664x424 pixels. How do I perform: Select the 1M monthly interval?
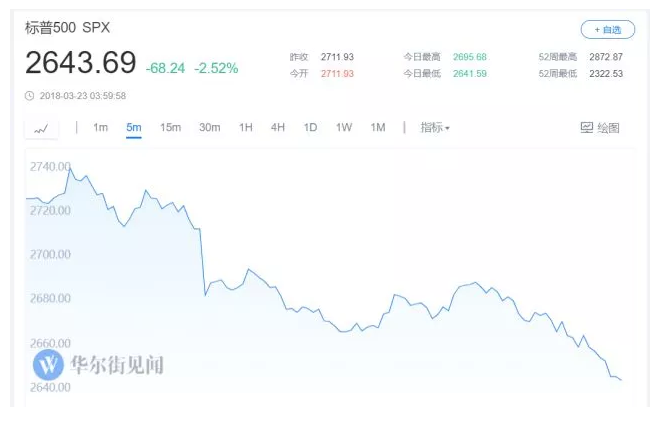click(378, 127)
